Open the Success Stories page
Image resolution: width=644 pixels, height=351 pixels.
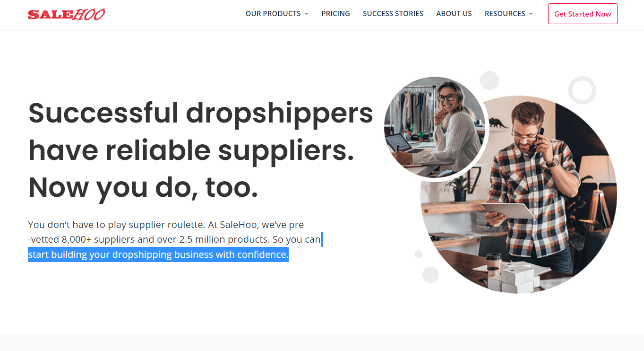click(x=393, y=14)
